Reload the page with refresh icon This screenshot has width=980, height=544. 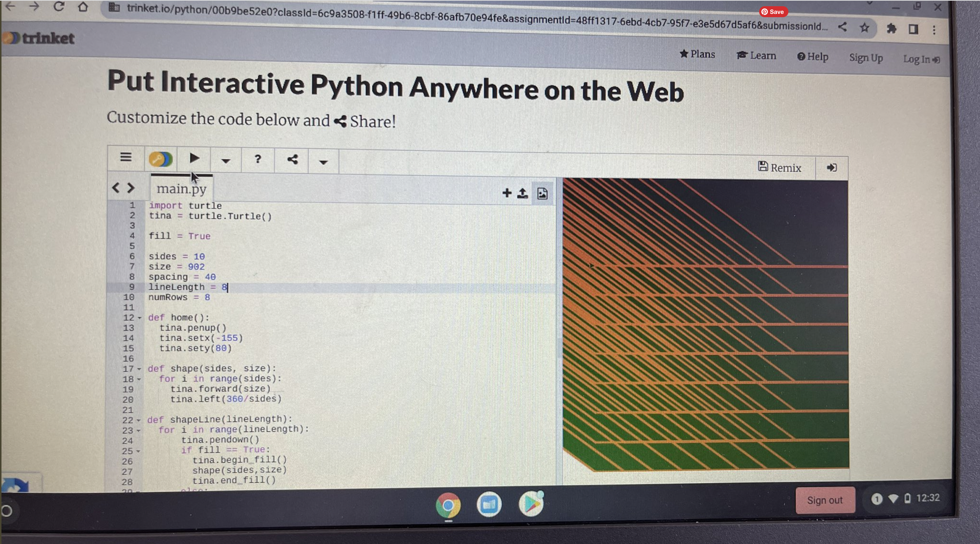[59, 6]
